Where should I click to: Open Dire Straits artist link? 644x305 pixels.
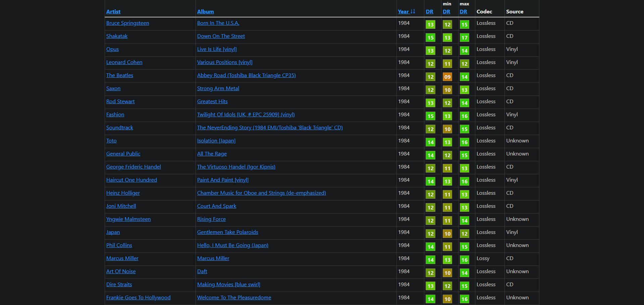[119, 285]
